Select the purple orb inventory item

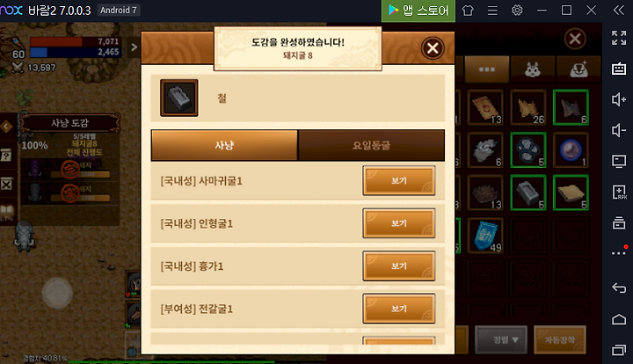571,150
